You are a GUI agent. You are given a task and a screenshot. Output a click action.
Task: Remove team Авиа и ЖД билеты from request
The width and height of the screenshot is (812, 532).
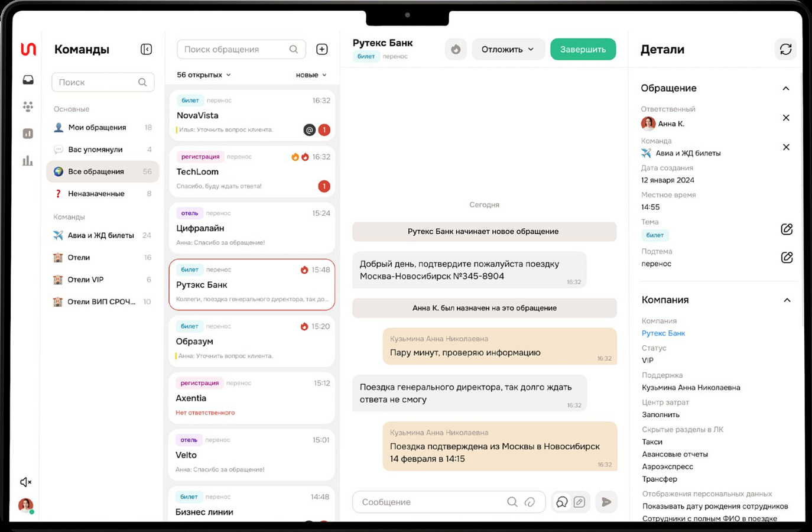pos(786,147)
